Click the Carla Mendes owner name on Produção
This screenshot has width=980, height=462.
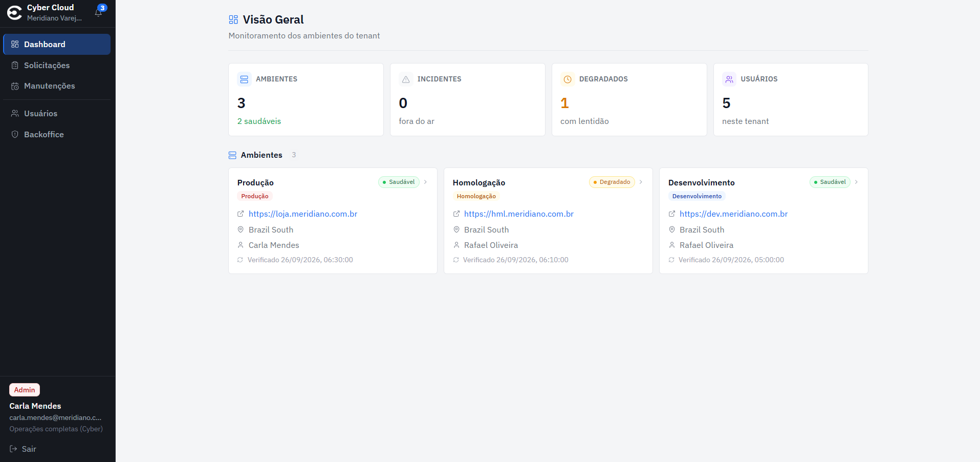[x=274, y=245]
